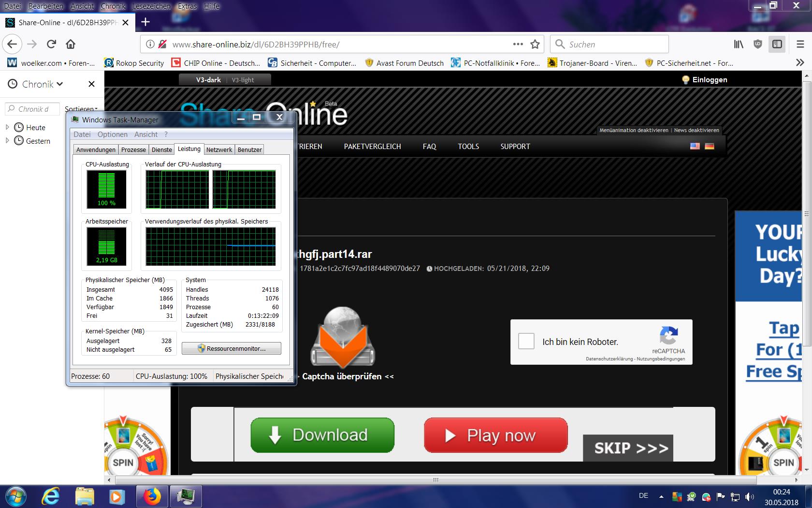The image size is (812, 508).
Task: Check the 'Ich bin kein Roboter' checkbox
Action: pyautogui.click(x=526, y=341)
